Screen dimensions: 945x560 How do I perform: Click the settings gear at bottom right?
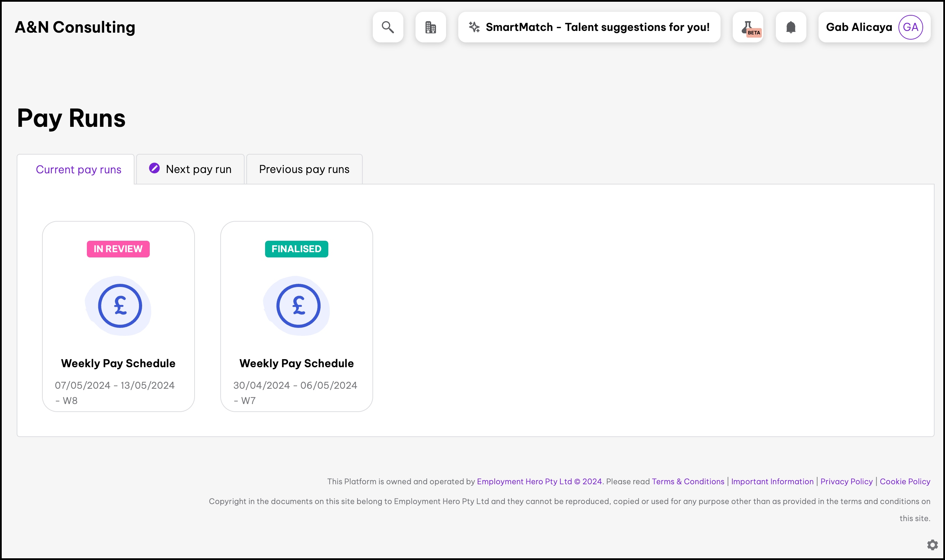tap(932, 544)
